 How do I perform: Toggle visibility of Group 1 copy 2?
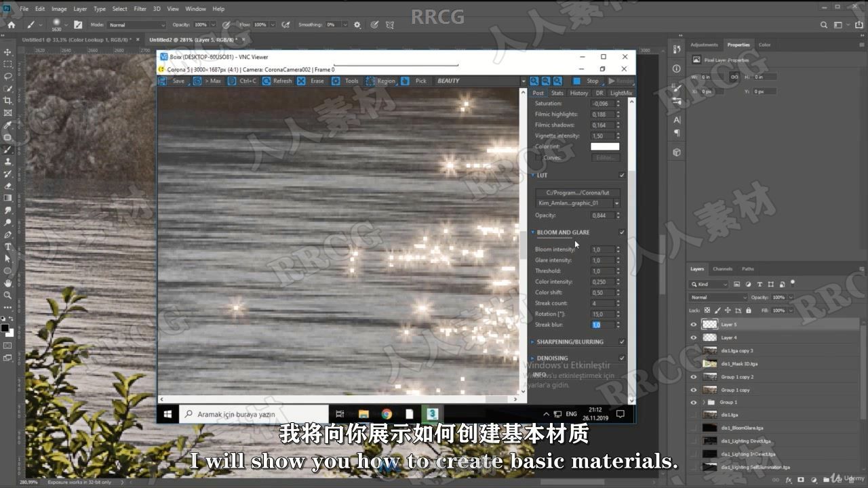(693, 377)
